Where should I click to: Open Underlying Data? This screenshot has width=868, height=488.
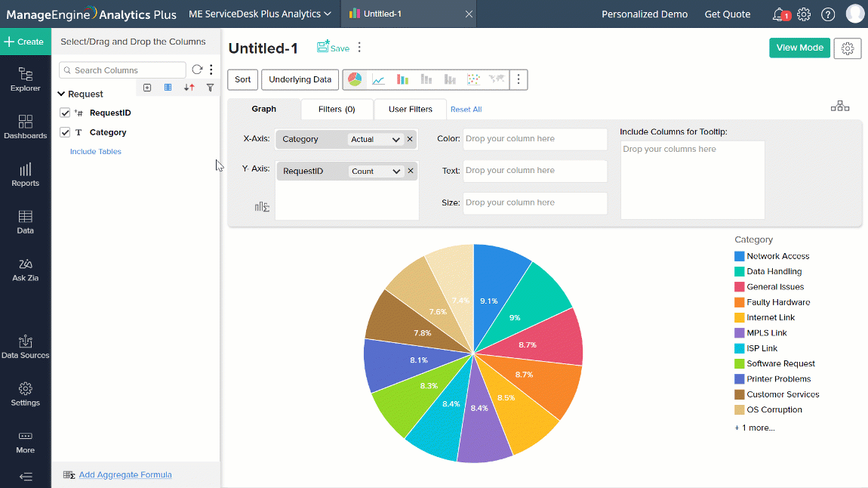[x=300, y=79]
